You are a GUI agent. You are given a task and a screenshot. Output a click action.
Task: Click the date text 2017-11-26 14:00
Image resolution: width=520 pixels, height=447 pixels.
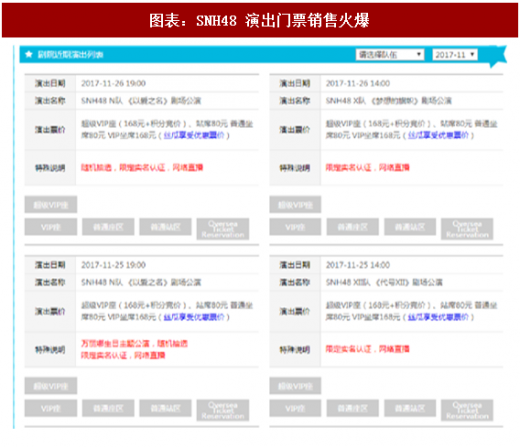358,83
